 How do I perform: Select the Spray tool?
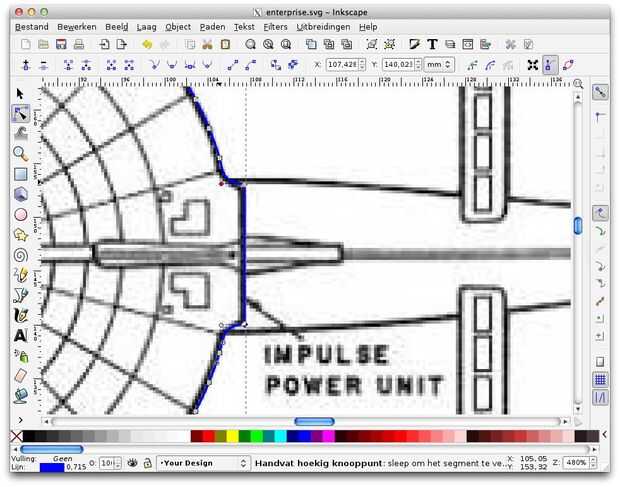tap(21, 356)
